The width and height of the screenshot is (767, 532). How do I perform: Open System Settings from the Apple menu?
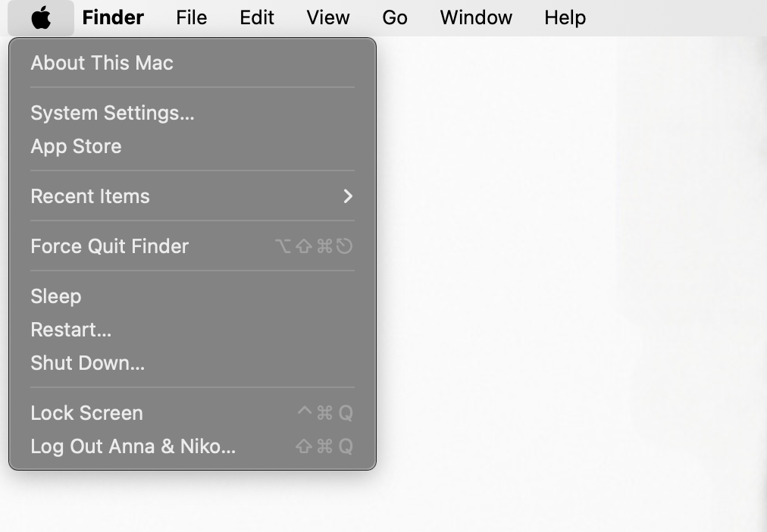[x=111, y=113]
